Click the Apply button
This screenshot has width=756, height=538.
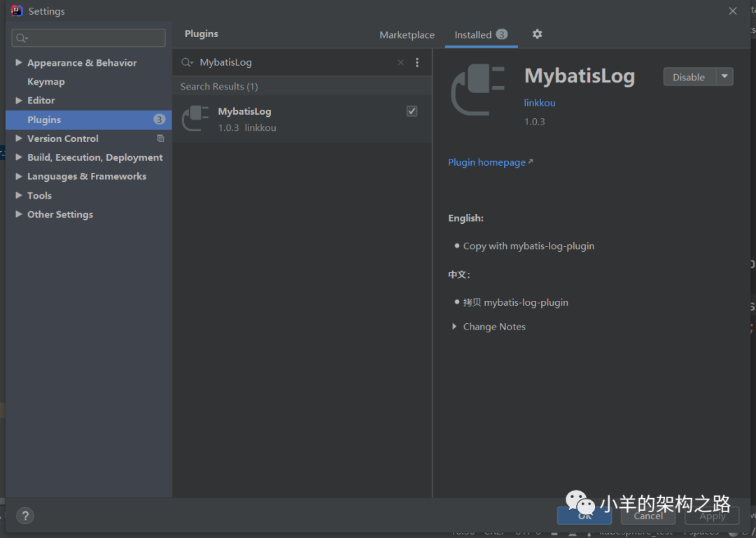712,516
